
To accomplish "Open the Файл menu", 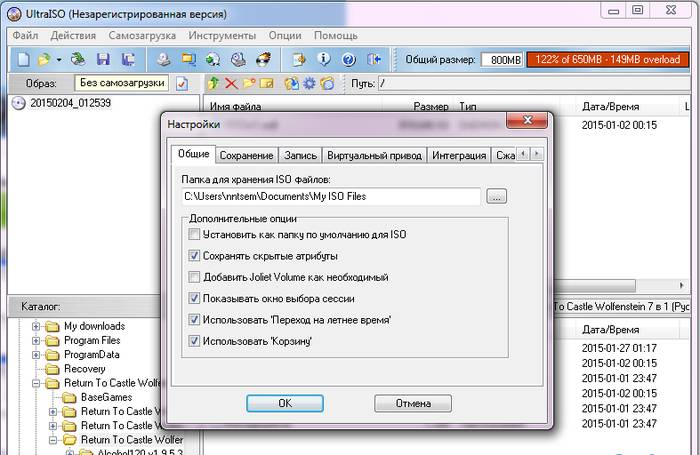I will click(x=25, y=36).
